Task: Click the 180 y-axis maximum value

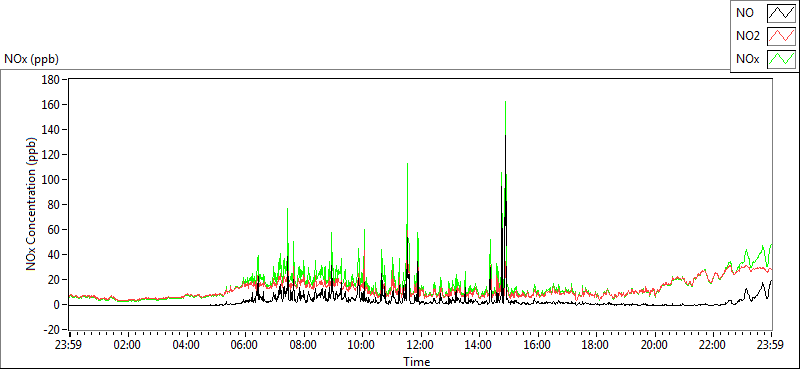Action: tap(53, 80)
